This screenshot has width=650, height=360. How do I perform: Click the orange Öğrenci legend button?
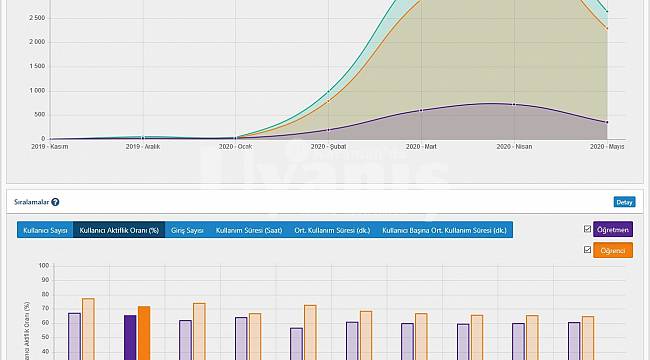pos(613,251)
